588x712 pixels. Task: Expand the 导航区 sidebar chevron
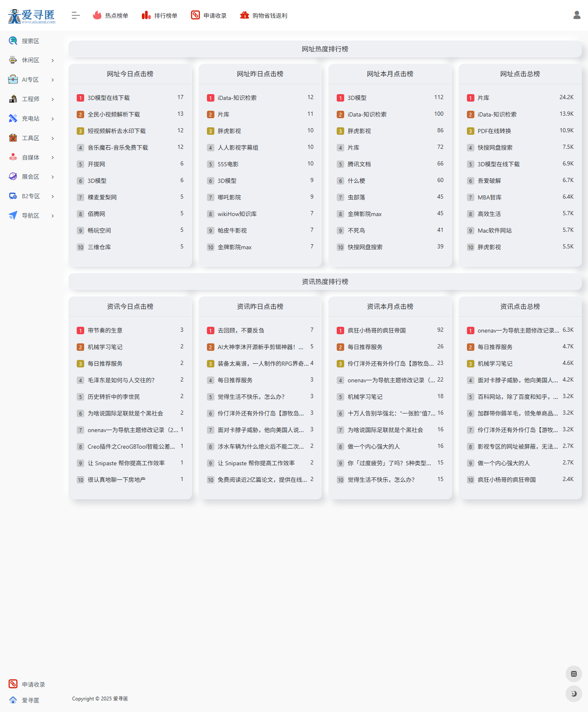pos(53,216)
